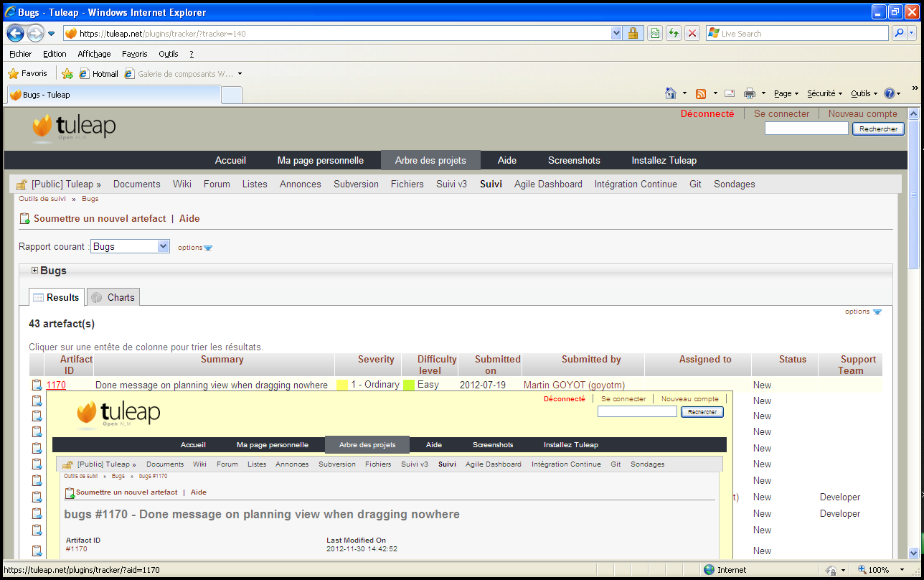Switch to the Results tab
924x580 pixels.
57,297
